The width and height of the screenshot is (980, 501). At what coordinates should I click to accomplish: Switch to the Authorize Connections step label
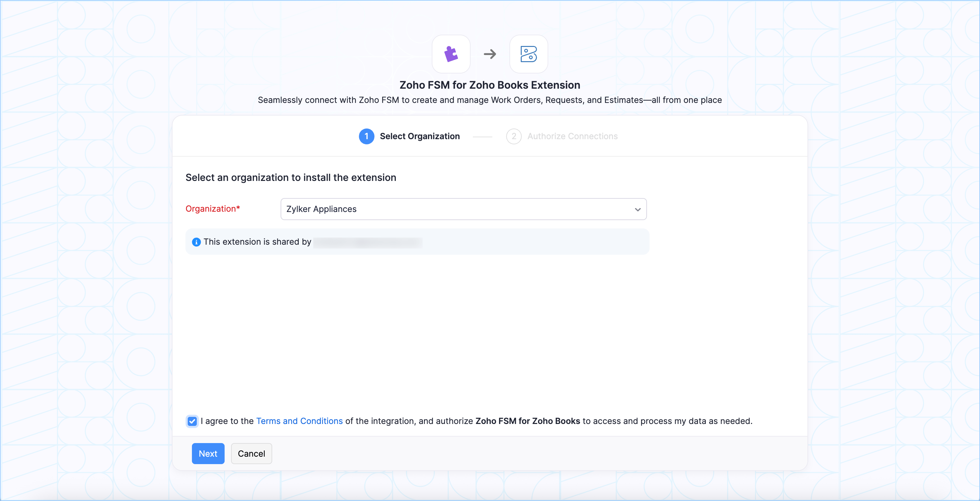coord(572,136)
